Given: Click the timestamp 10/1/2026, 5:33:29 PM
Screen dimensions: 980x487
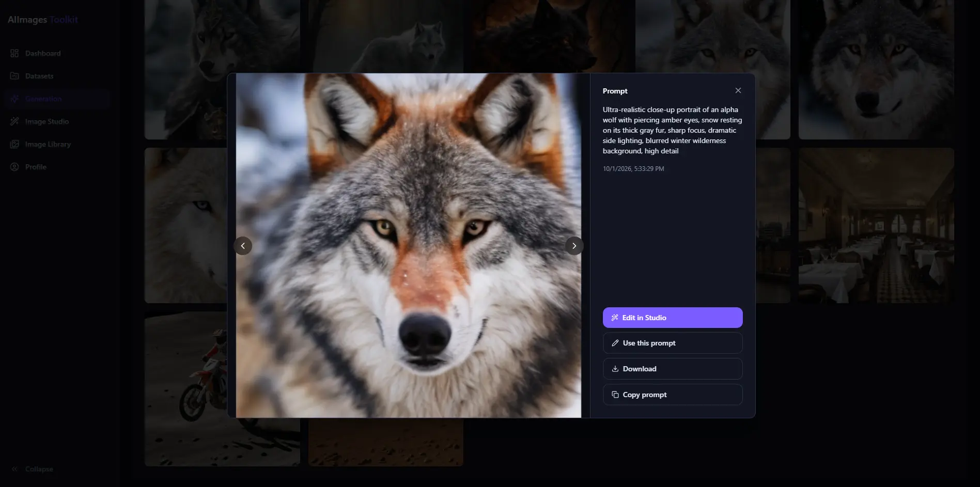Looking at the screenshot, I should (633, 169).
